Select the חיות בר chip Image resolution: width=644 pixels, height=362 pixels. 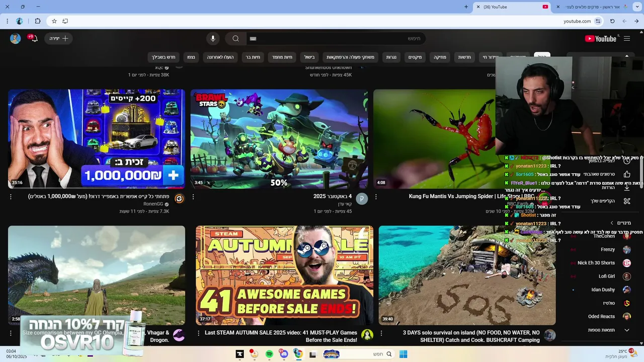point(253,57)
